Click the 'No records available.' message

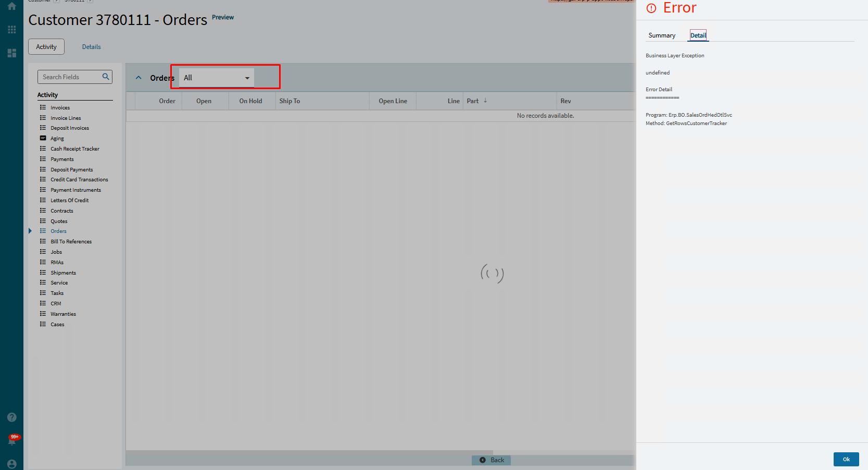coord(545,116)
